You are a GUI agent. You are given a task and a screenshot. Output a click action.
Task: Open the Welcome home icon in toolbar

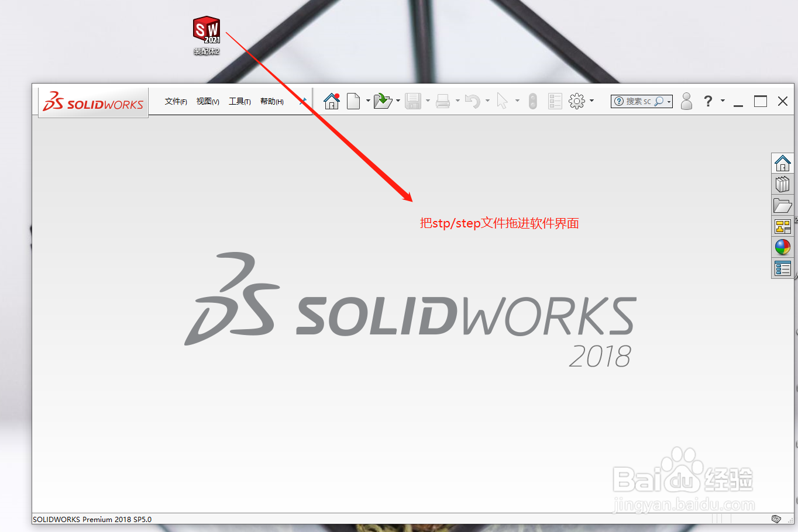(332, 101)
